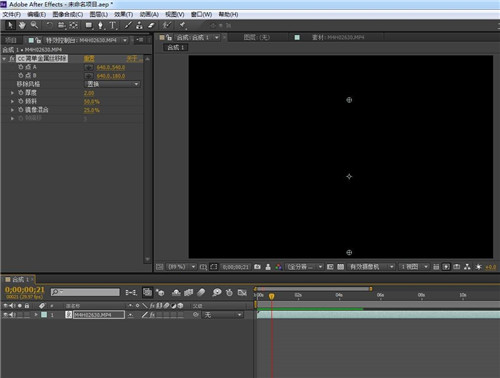Open the 1 view layout dropdown

tap(413, 267)
